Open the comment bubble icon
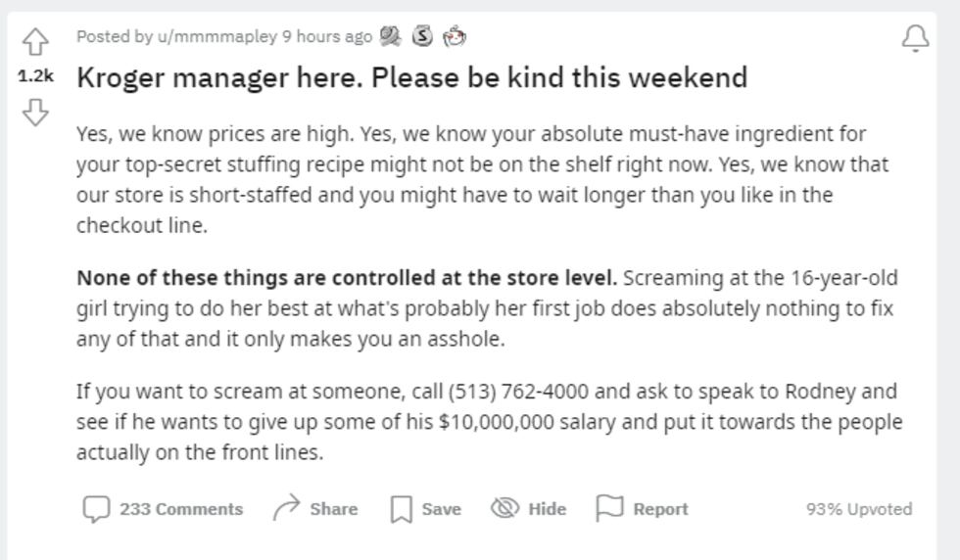Image resolution: width=960 pixels, height=560 pixels. (97, 508)
